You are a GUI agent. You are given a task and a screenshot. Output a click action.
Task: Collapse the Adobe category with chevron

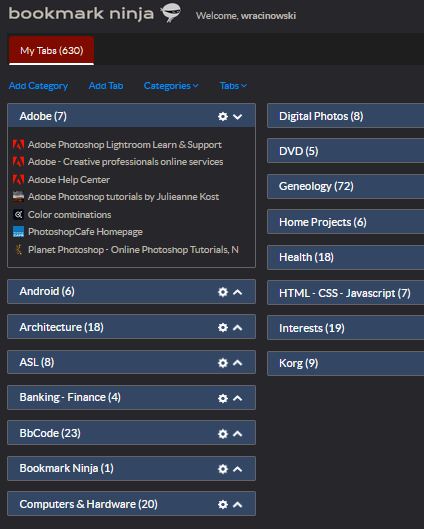point(237,117)
